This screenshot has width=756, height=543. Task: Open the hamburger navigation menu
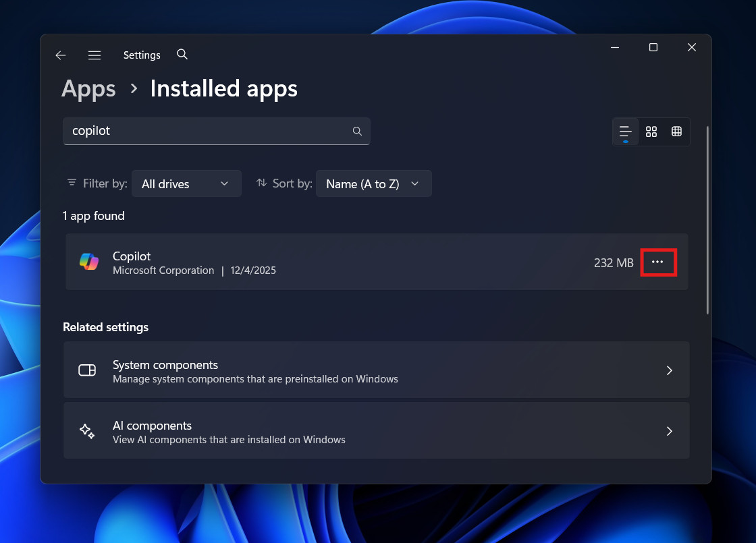click(94, 55)
